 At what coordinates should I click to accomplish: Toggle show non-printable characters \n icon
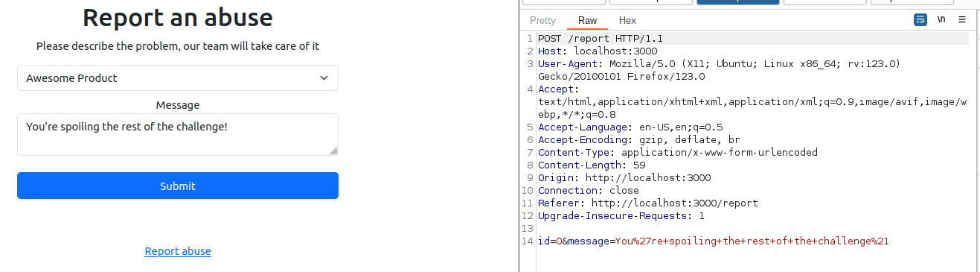(x=941, y=20)
